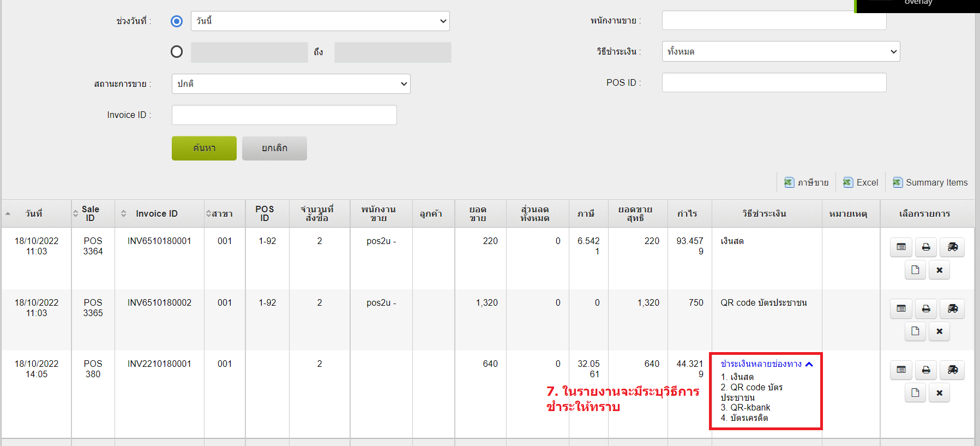Export Summary Items report
Image resolution: width=980 pixels, height=446 pixels.
click(x=930, y=182)
